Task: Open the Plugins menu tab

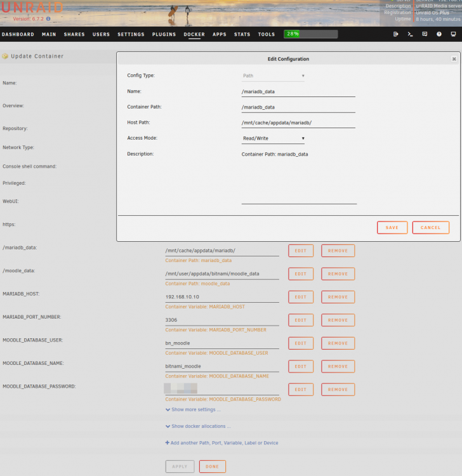Action: click(164, 34)
